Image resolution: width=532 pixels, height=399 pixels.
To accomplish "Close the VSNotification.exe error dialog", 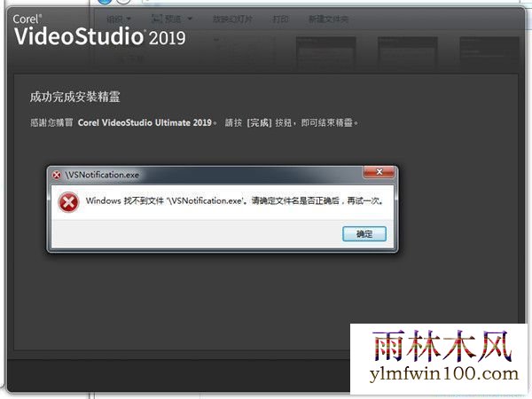I will tap(379, 172).
